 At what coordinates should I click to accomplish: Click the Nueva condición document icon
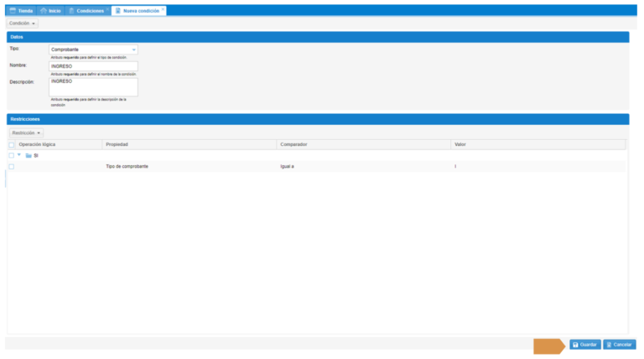pos(117,11)
